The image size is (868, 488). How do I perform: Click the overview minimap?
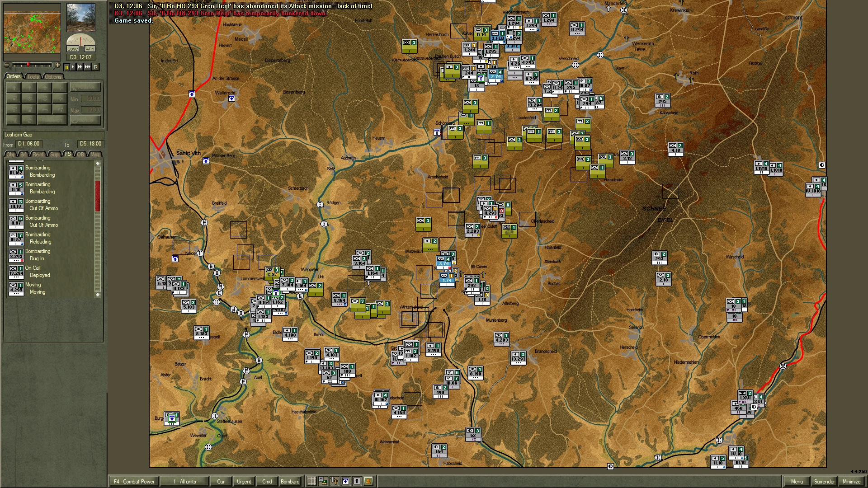tap(32, 33)
